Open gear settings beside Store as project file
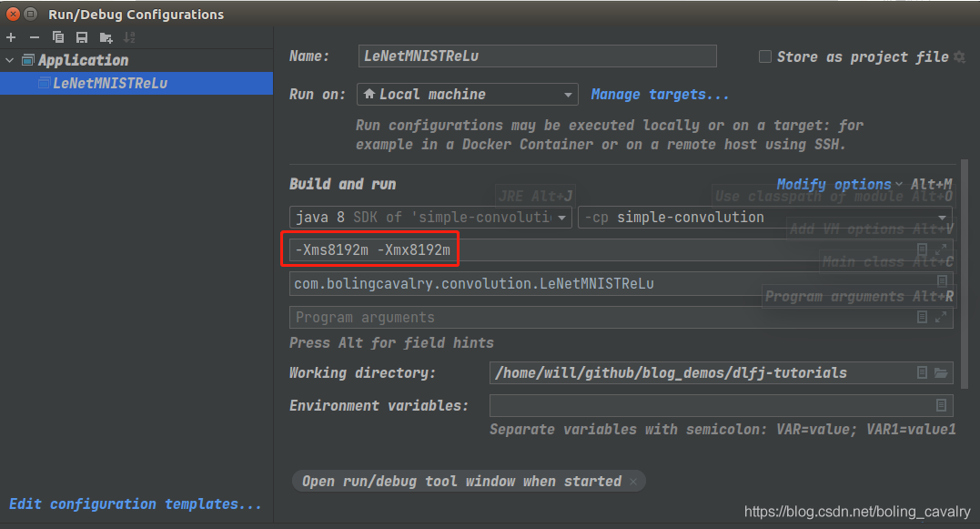This screenshot has width=980, height=529. coord(958,56)
